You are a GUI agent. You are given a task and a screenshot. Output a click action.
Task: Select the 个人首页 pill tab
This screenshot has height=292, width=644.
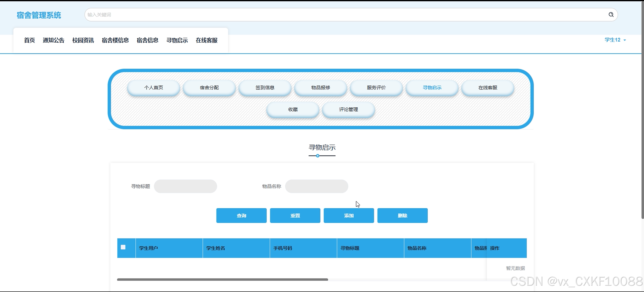tap(154, 88)
